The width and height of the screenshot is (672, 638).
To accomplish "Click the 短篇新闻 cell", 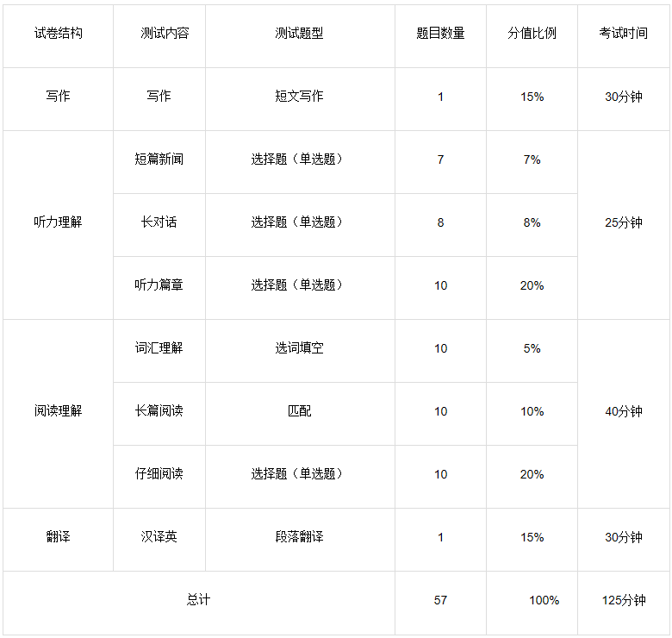I will coord(159,162).
